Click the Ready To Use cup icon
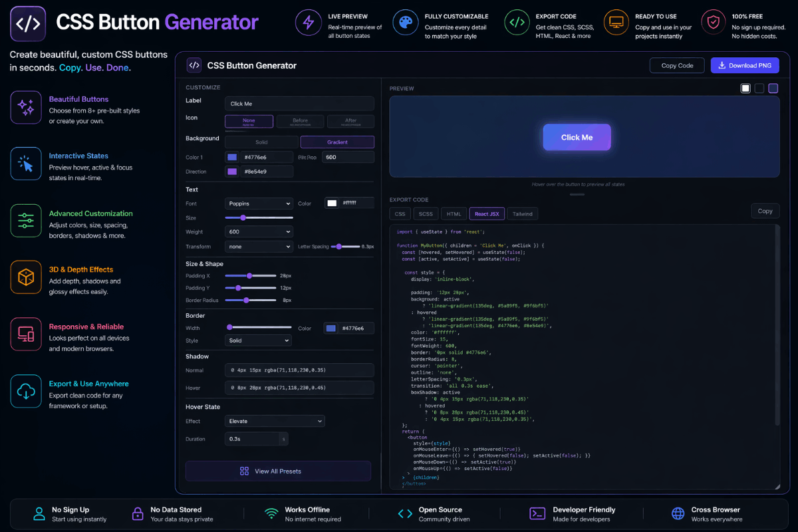Viewport: 798px width, 532px height. click(x=616, y=22)
